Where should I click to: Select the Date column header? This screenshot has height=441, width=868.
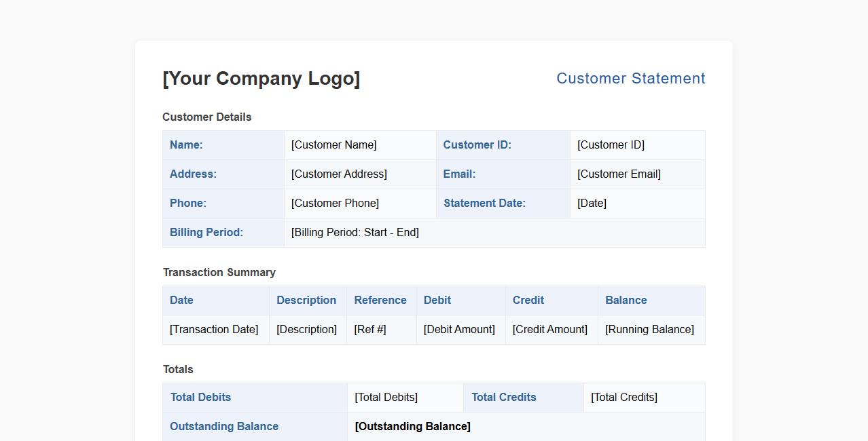click(x=181, y=300)
